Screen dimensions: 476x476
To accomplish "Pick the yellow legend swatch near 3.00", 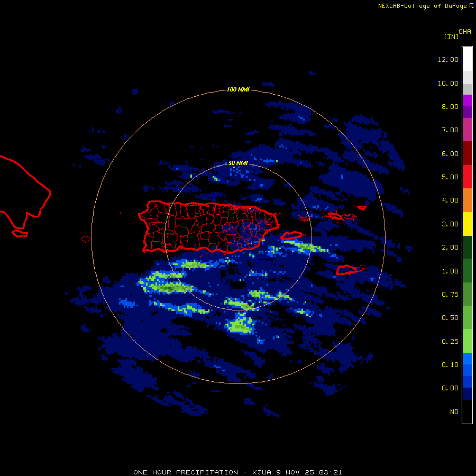I will point(467,224).
